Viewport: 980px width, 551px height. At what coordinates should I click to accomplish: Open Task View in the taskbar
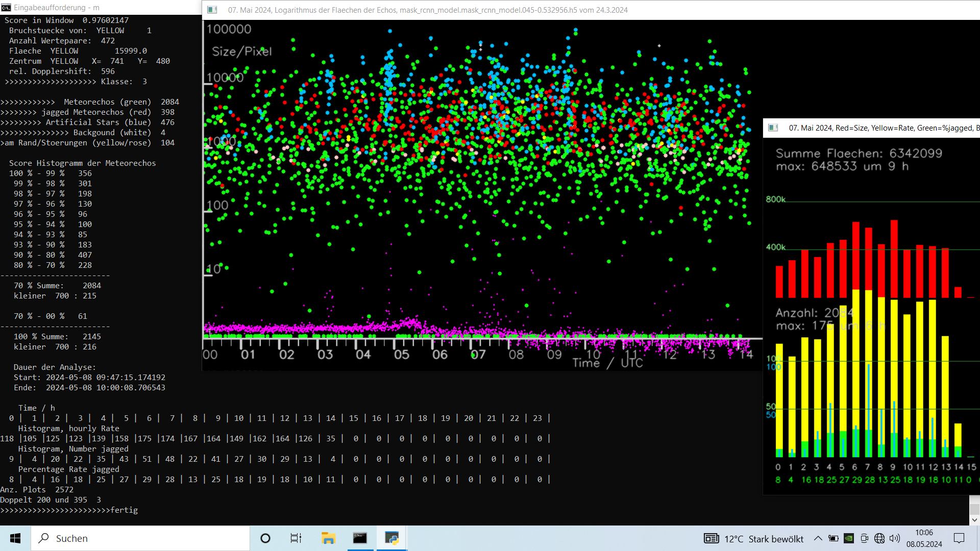296,538
